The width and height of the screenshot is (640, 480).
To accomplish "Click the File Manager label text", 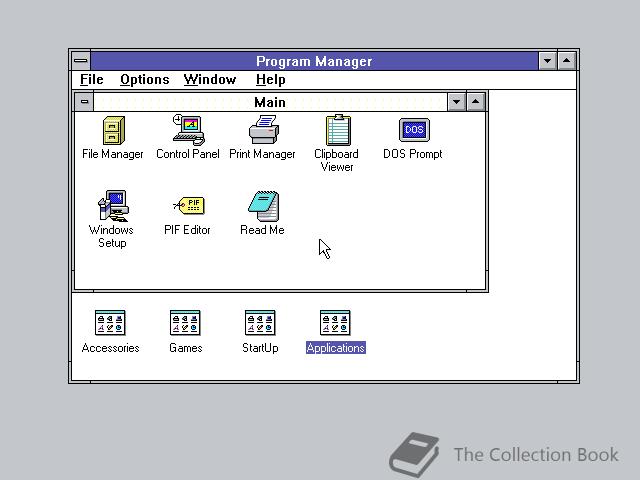I will coord(113,154).
